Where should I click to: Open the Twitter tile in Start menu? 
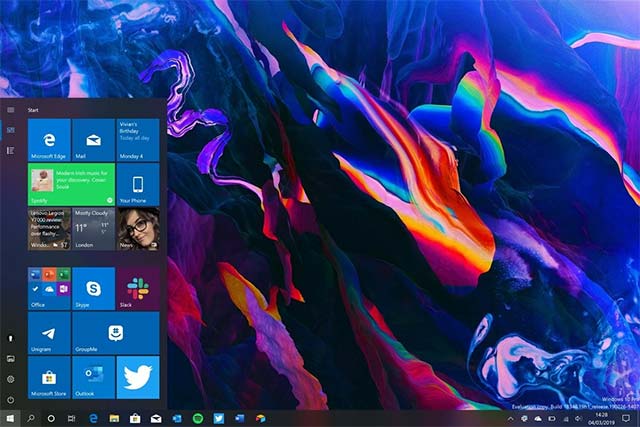138,376
